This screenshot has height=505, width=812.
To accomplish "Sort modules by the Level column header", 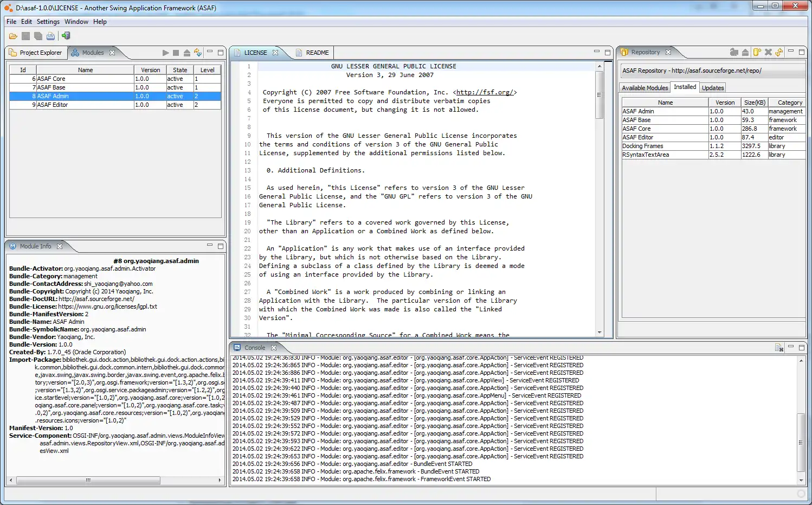I will tap(207, 70).
